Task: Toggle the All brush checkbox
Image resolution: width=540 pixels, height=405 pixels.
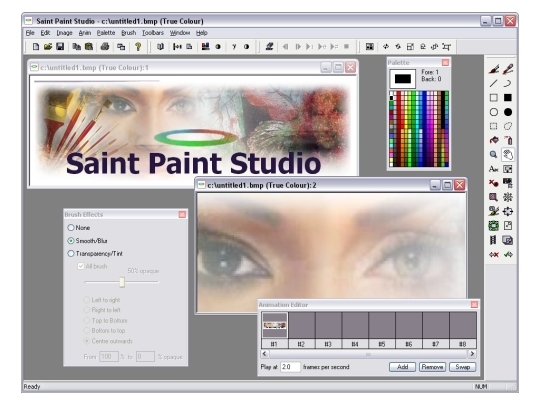Action: [81, 266]
